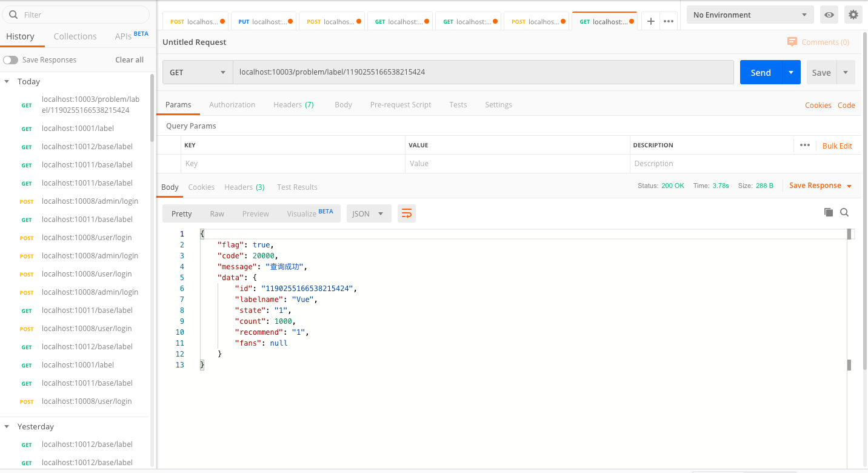868x473 pixels.
Task: Open the Pre-request Script tab
Action: click(401, 105)
